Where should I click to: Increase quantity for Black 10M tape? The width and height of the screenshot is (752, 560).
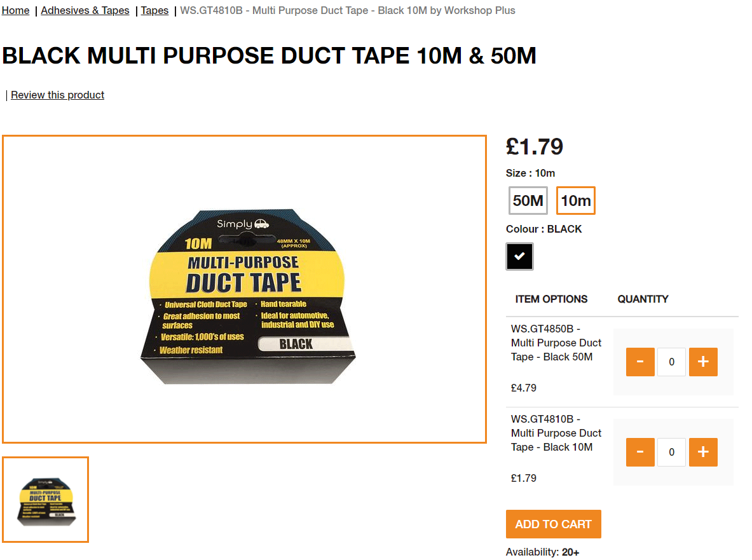tap(703, 452)
